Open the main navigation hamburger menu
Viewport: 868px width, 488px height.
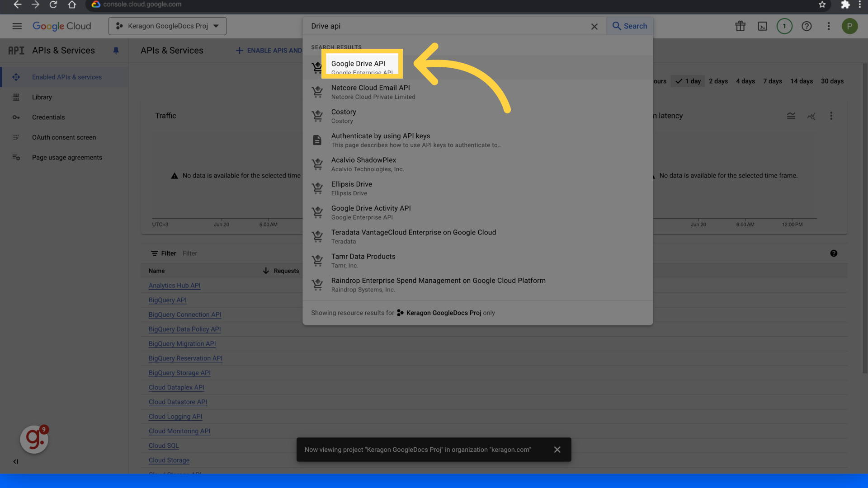[17, 26]
